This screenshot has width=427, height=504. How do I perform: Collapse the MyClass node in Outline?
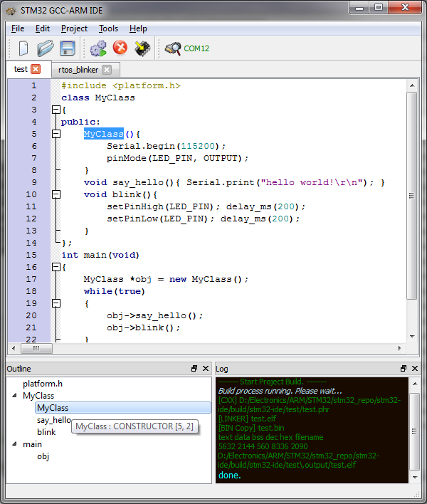point(14,396)
